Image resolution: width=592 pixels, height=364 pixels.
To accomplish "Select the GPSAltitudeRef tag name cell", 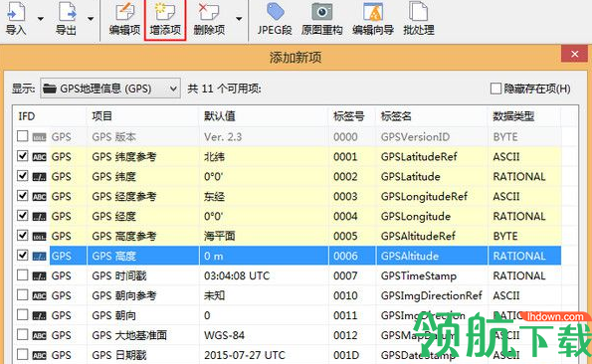I will point(418,236).
